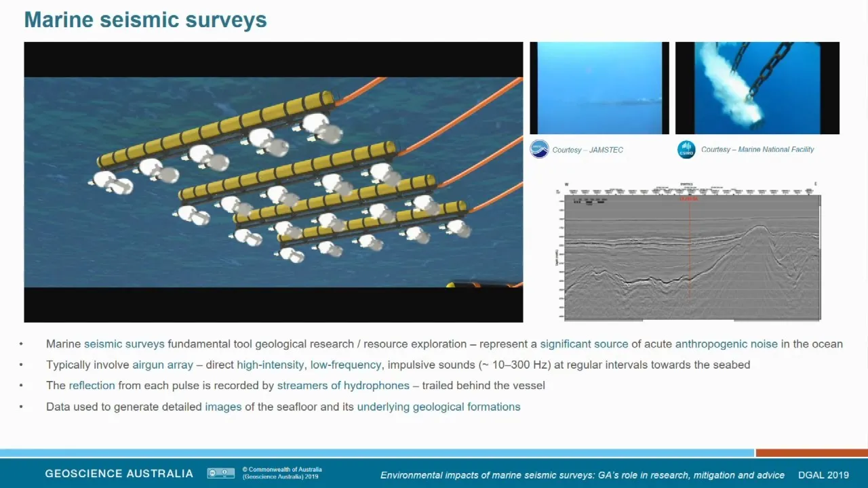Click the JAMSTEC round logo icon
This screenshot has width=868, height=488.
(x=539, y=149)
